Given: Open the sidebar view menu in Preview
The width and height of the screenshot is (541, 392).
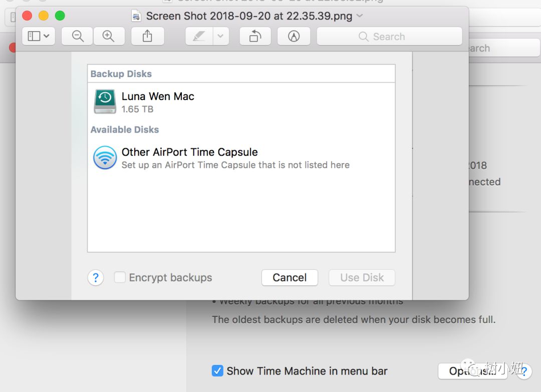Looking at the screenshot, I should tap(39, 36).
